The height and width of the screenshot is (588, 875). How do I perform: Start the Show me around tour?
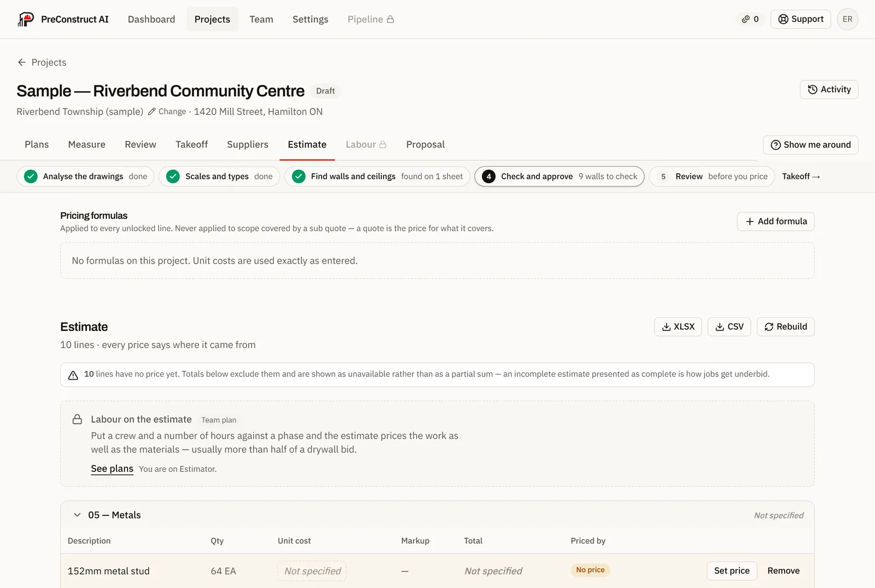click(810, 145)
